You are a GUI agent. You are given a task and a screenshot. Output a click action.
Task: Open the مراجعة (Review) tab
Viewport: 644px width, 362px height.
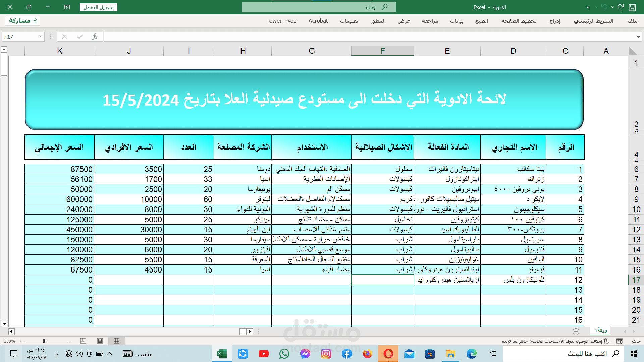tap(430, 21)
